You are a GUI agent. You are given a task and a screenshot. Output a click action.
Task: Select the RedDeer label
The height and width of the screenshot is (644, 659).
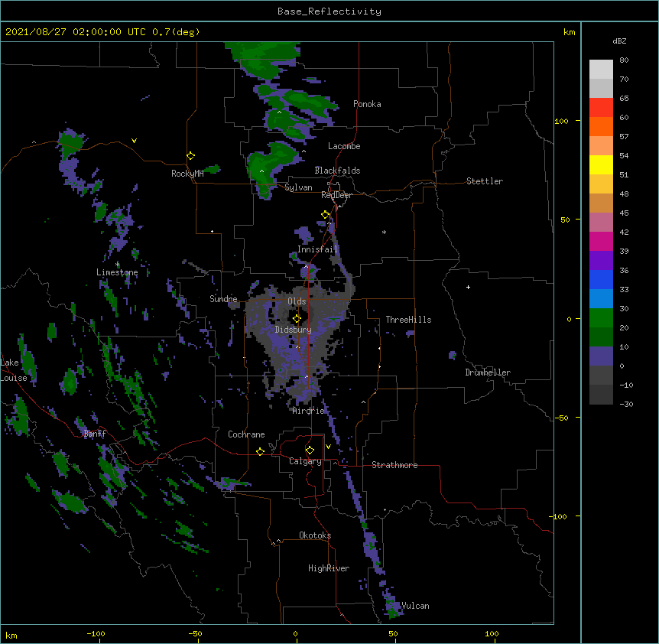pyautogui.click(x=336, y=195)
